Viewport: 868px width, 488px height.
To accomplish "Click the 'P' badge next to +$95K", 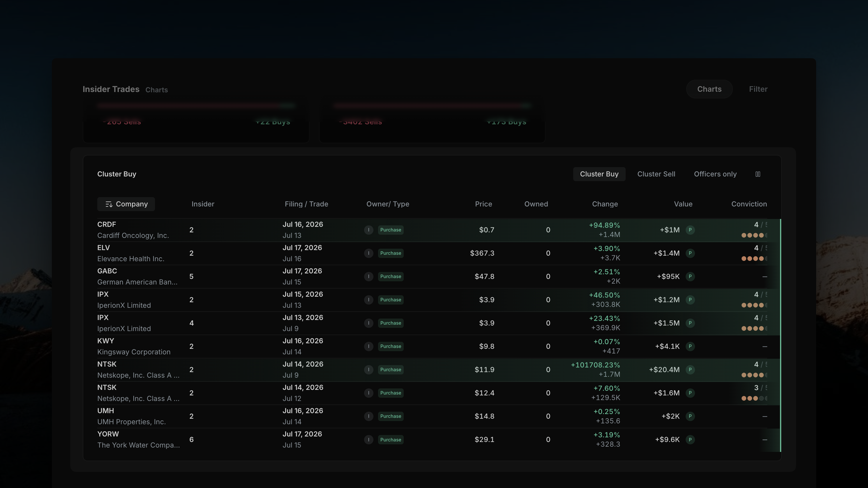I will pos(690,277).
